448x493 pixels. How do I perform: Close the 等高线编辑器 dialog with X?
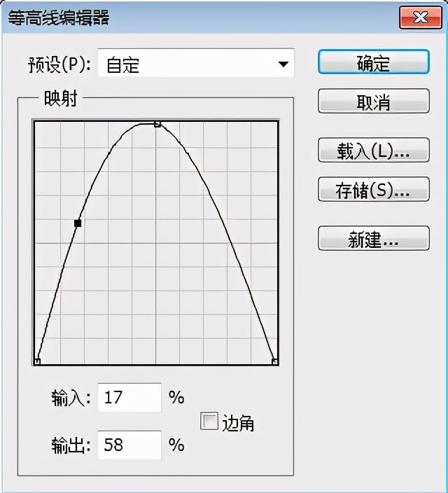(420, 18)
